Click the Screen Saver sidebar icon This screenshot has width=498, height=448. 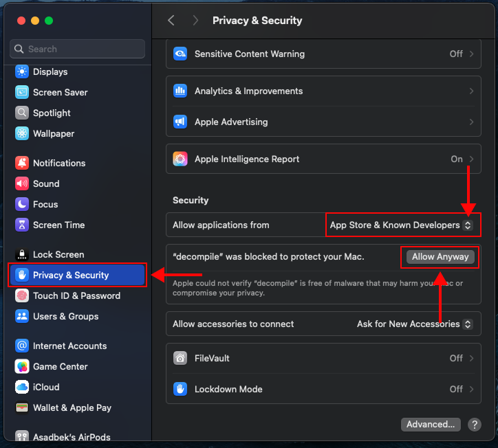tap(22, 92)
